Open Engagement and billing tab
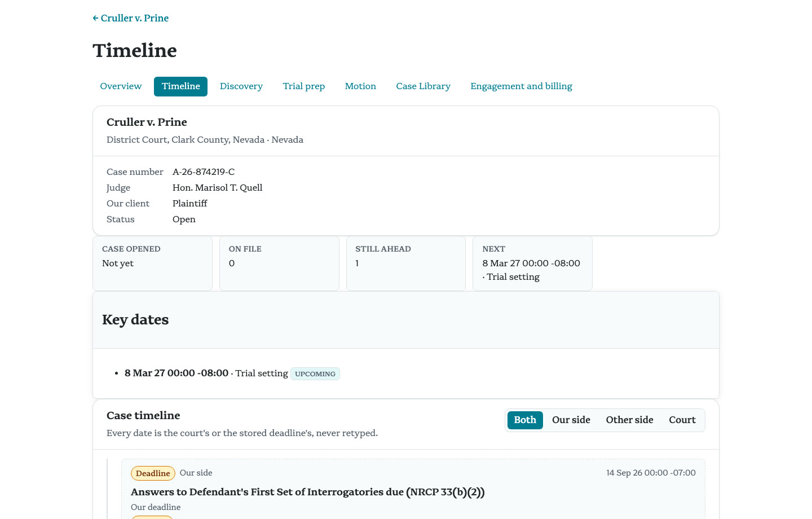This screenshot has width=812, height=519. tap(521, 86)
